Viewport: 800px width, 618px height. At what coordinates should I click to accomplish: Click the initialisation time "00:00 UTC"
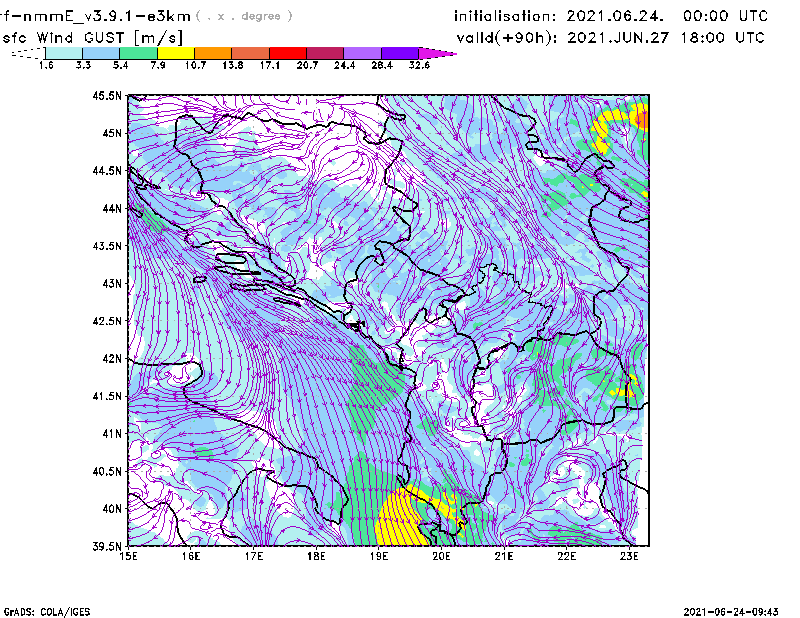(x=725, y=16)
